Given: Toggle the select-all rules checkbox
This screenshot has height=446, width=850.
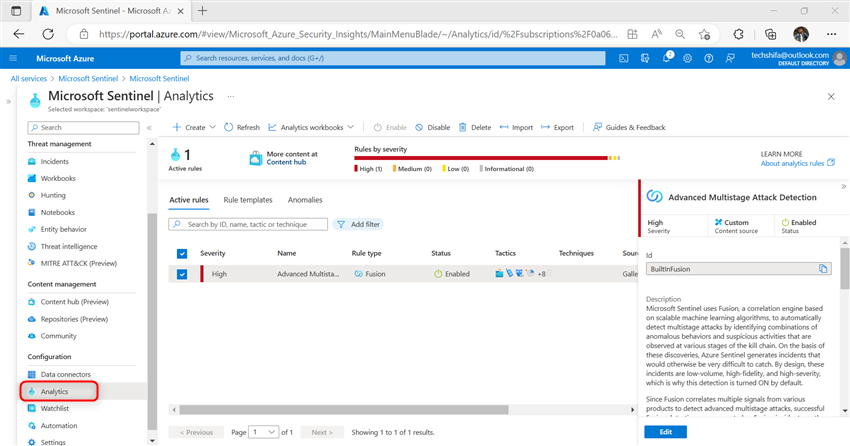Looking at the screenshot, I should (x=182, y=254).
